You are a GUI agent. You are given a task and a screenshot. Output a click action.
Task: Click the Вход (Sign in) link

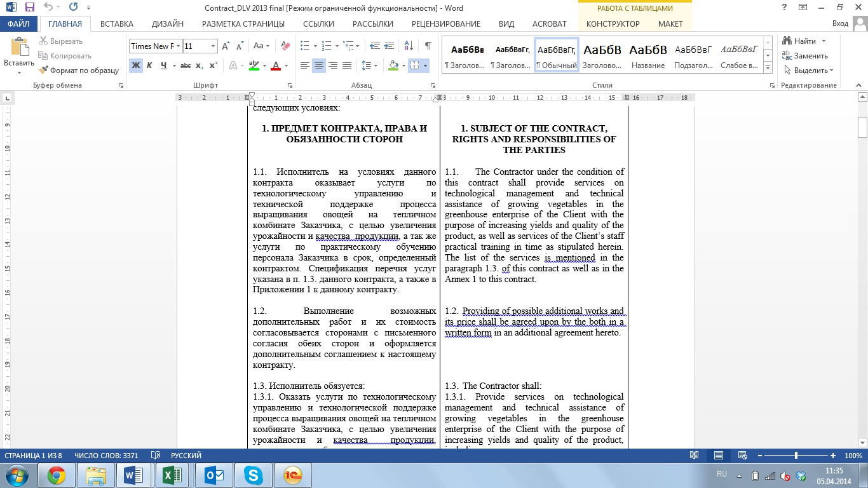coord(840,24)
